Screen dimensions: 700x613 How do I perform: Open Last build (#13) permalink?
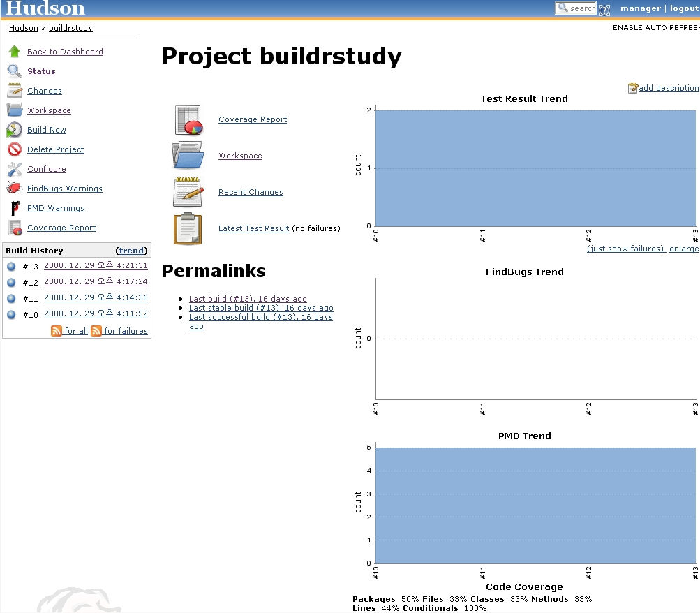click(x=248, y=299)
